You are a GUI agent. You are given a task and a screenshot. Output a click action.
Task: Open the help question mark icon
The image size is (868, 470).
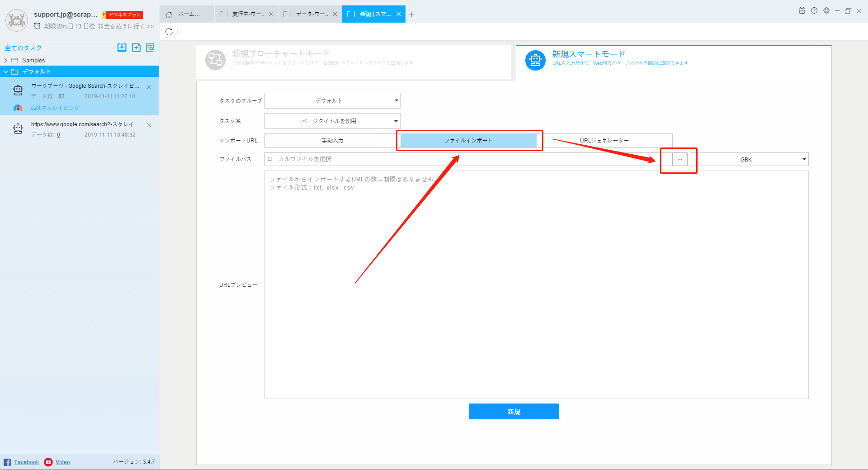814,11
